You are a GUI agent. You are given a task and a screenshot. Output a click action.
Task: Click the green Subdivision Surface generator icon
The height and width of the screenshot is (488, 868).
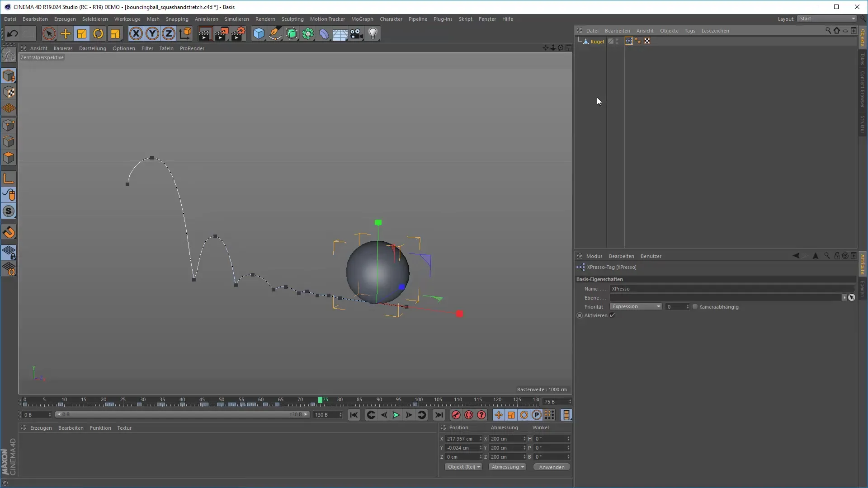point(292,33)
